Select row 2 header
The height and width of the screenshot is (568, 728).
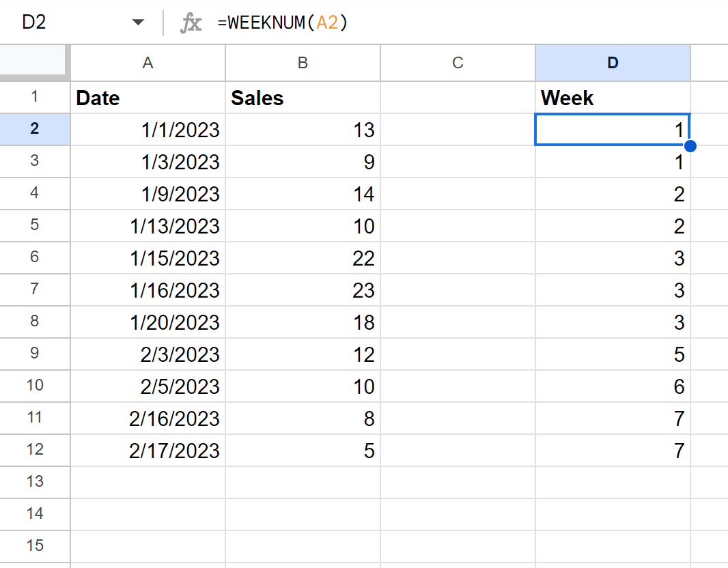click(35, 129)
